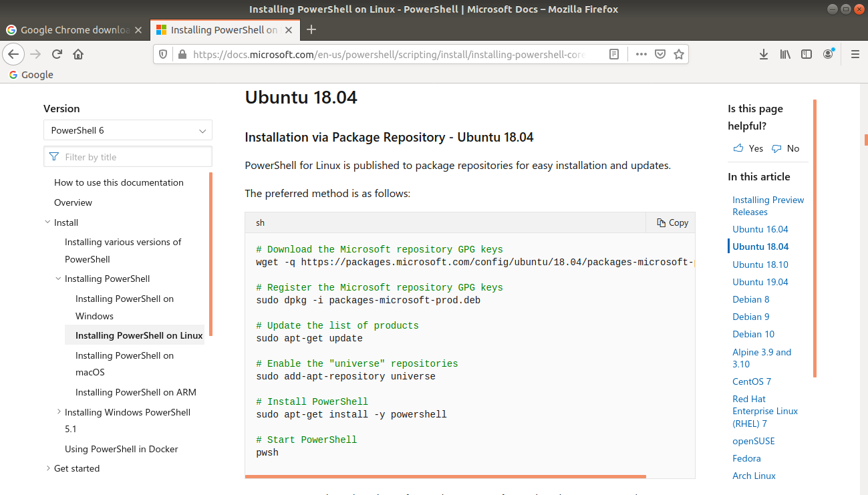Jump to CentOS 7 section
This screenshot has width=868, height=495.
pyautogui.click(x=752, y=381)
